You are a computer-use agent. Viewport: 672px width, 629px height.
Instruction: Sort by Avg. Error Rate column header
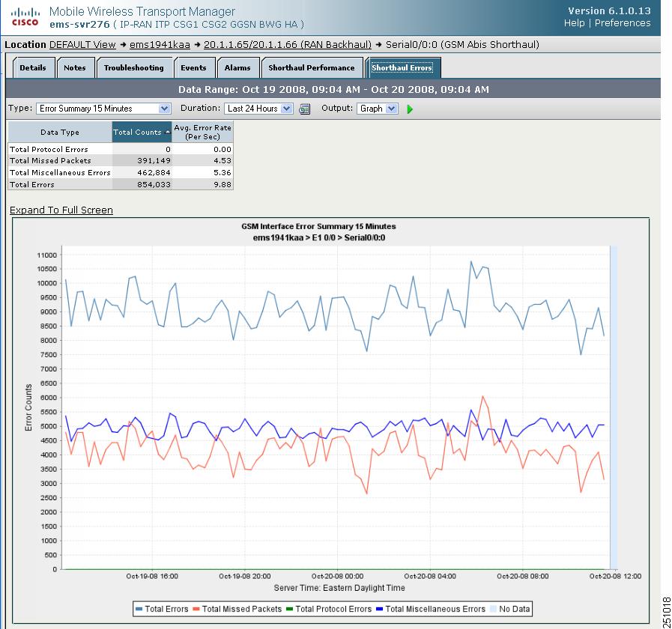(x=203, y=132)
